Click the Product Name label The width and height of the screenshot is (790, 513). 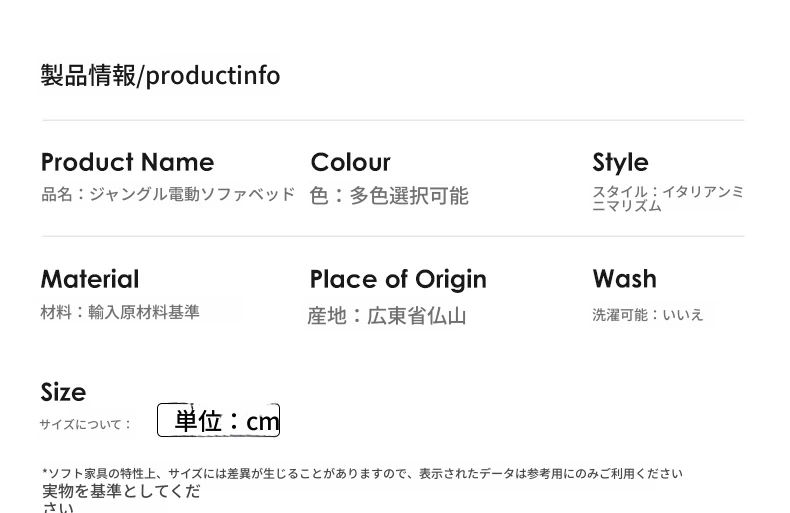coord(127,162)
